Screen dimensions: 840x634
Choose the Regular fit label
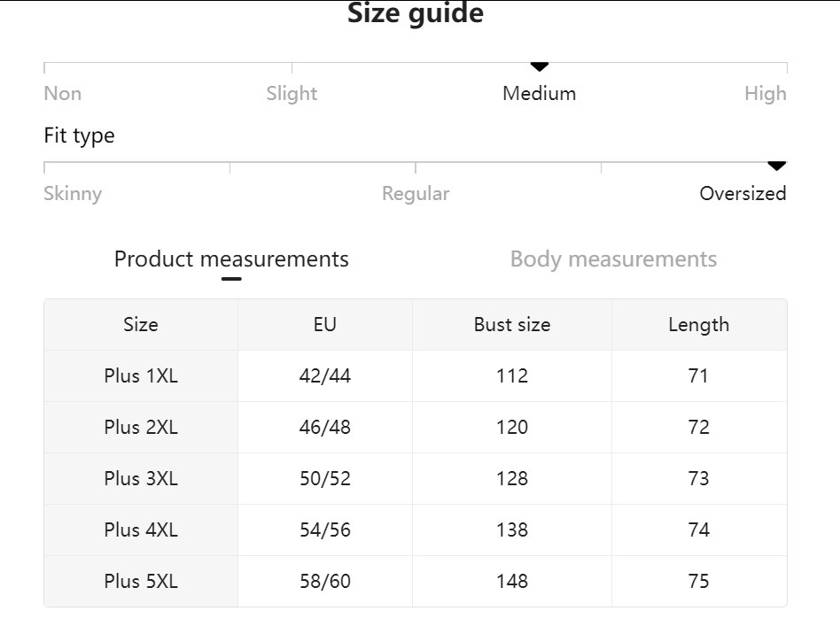[x=416, y=193]
